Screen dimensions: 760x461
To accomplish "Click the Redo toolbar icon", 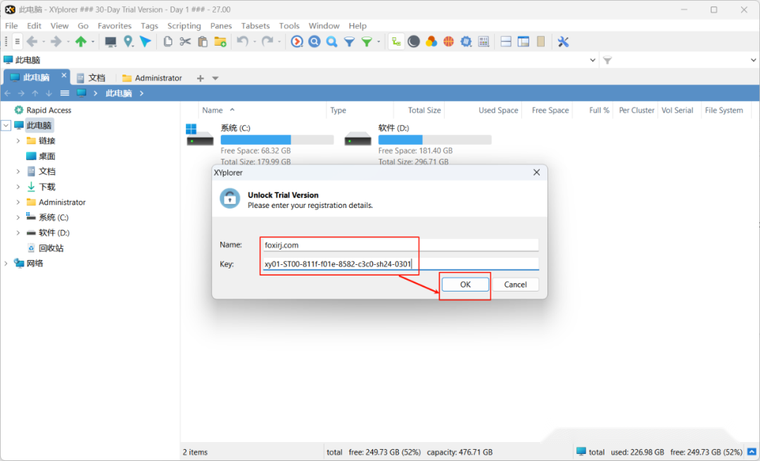I will pos(267,42).
